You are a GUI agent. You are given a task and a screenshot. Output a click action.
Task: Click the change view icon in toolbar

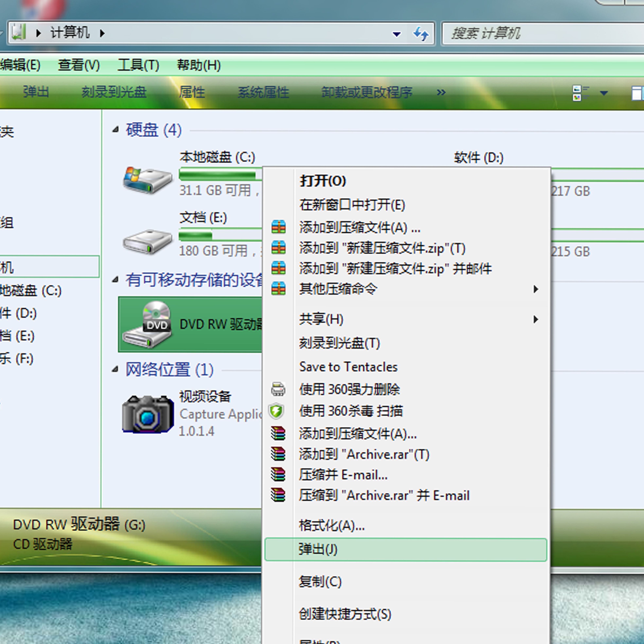point(580,93)
